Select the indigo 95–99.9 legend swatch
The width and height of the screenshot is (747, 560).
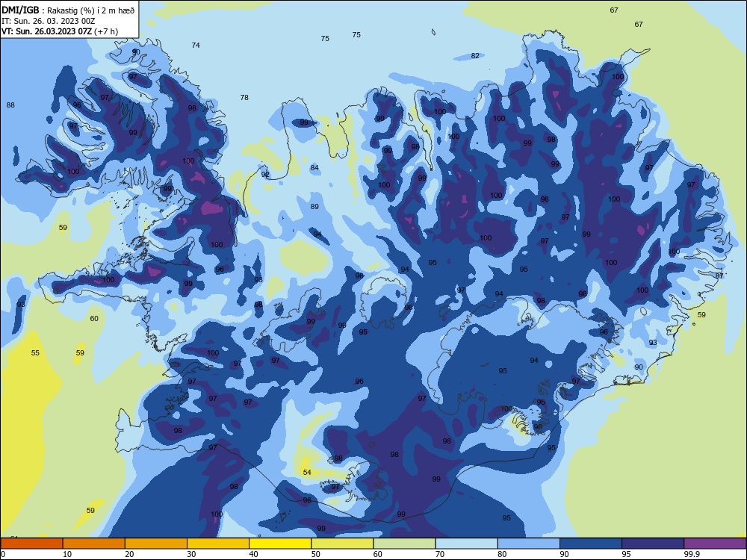[x=653, y=544]
